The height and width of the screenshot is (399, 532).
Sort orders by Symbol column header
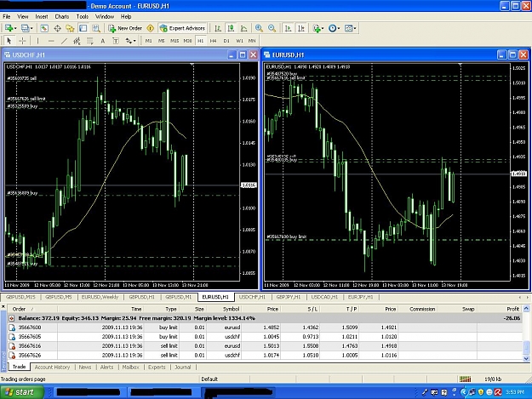tap(223, 309)
